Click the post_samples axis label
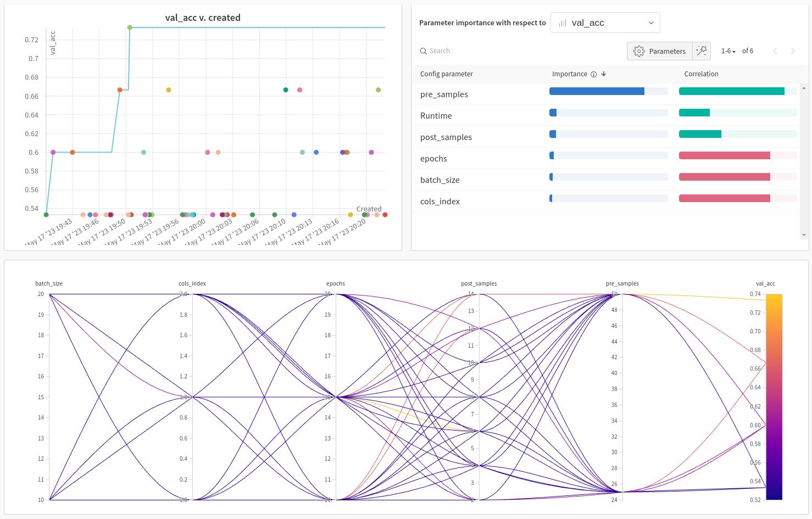812x519 pixels. pyautogui.click(x=479, y=284)
